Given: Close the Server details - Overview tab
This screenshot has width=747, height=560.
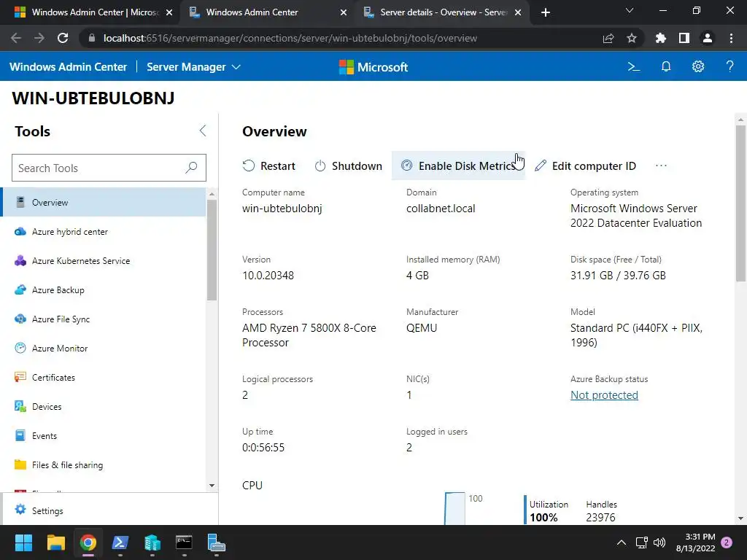Looking at the screenshot, I should [518, 13].
